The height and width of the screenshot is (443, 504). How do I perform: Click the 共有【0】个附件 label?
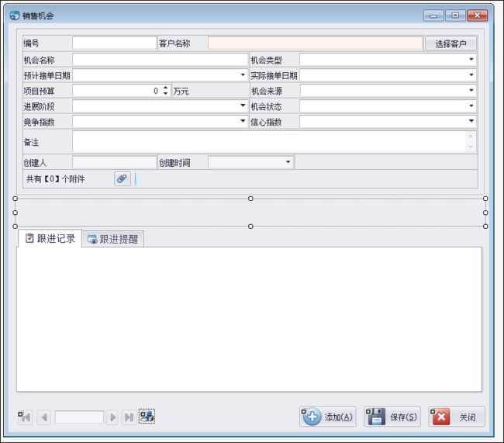(56, 179)
